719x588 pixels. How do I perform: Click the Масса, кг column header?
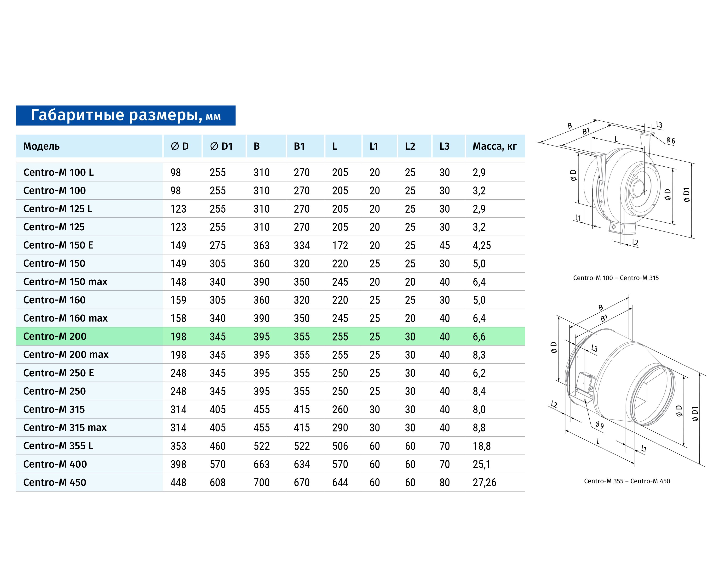coord(495,146)
